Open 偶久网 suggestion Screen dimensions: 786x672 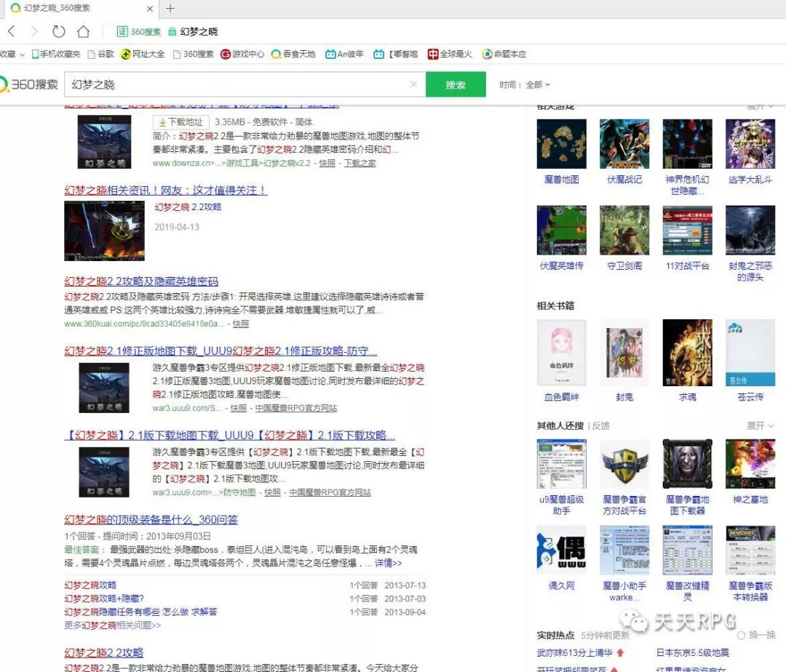(x=561, y=550)
